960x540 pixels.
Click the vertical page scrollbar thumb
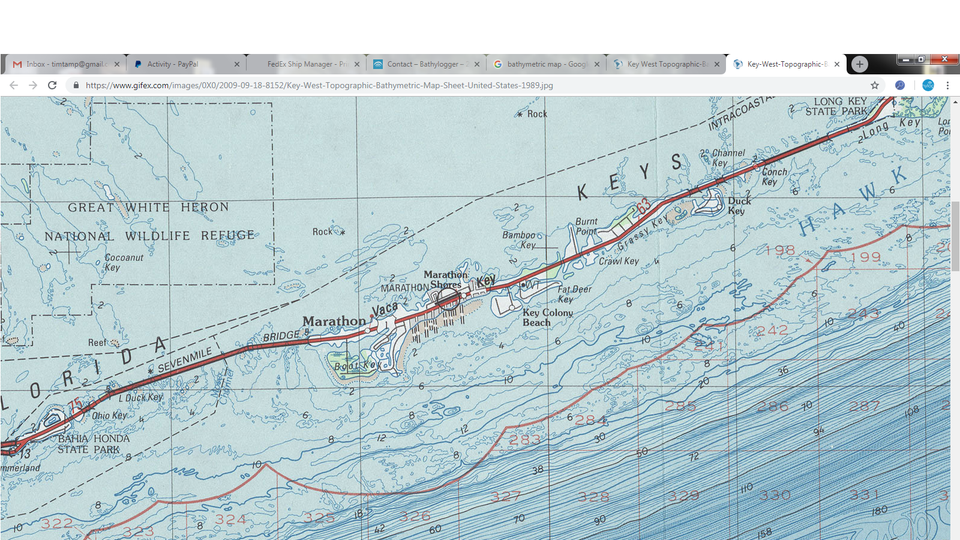click(x=955, y=235)
